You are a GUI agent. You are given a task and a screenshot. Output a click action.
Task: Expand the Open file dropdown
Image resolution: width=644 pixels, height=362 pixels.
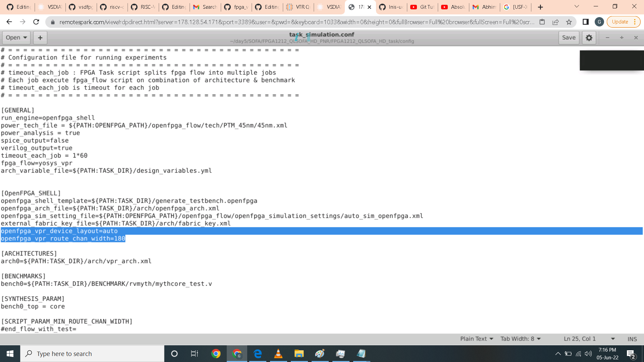[x=16, y=38]
